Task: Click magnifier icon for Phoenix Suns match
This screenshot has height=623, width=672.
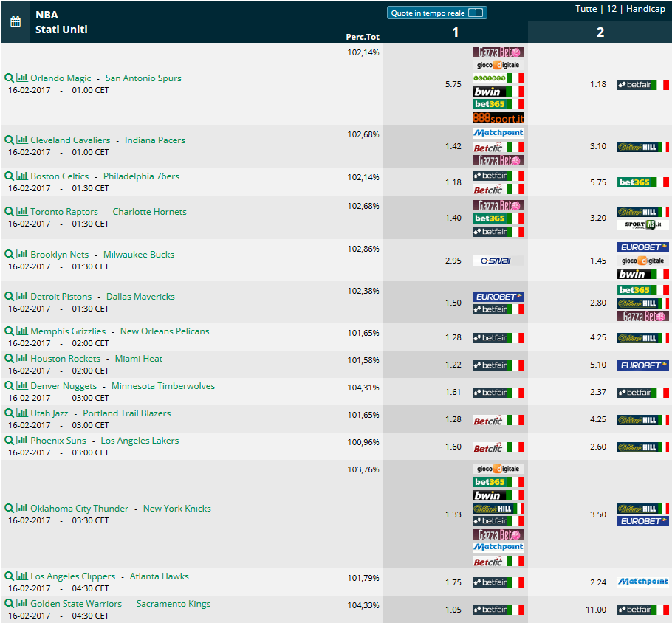Action: point(9,441)
